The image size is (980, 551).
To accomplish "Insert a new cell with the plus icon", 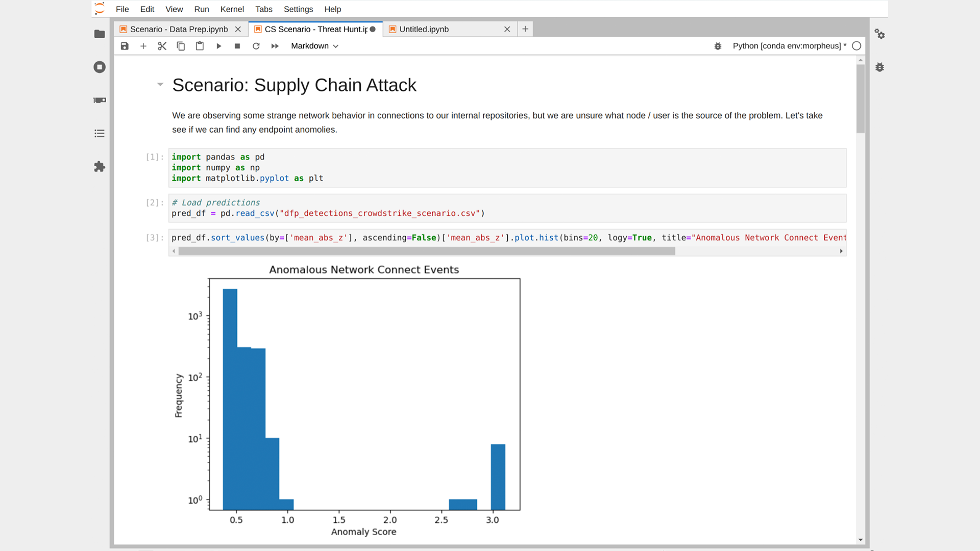I will point(143,46).
